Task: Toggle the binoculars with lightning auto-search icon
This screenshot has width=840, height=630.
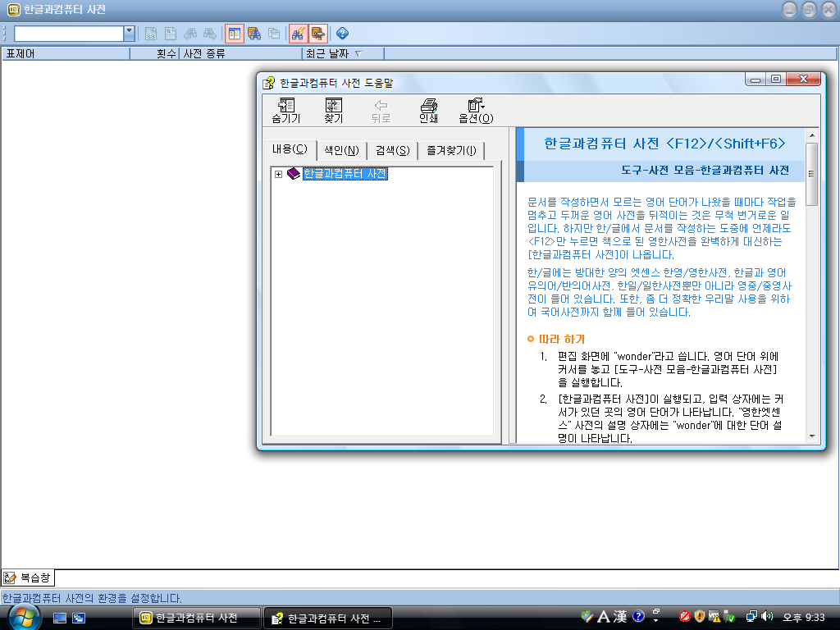Action: point(298,34)
